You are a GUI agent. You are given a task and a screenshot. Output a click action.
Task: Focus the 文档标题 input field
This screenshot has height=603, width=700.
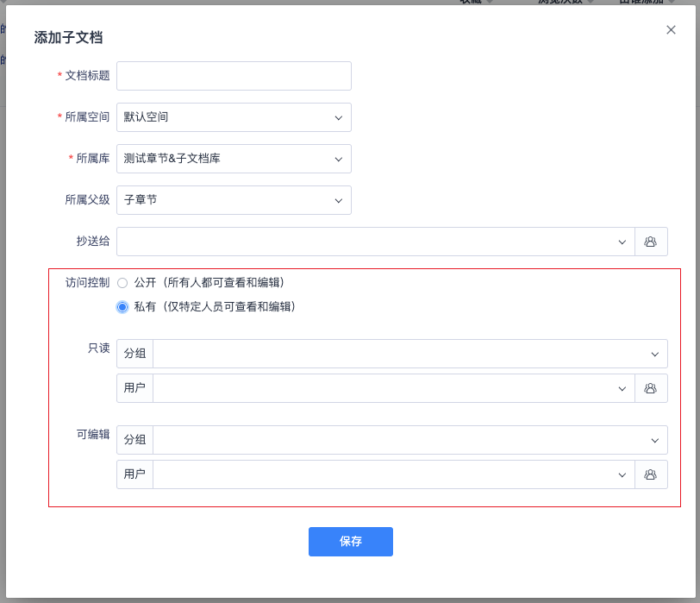[x=234, y=76]
